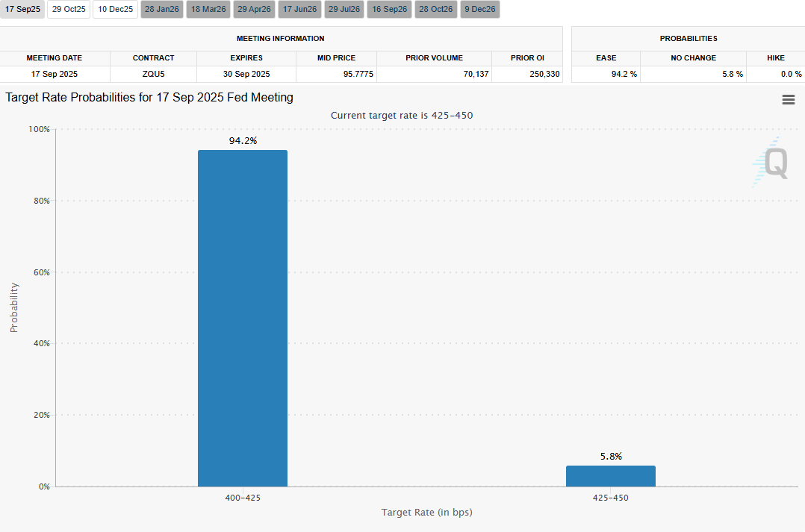Select the 16 Sep26 meeting tab
This screenshot has height=532, width=805.
(390, 10)
